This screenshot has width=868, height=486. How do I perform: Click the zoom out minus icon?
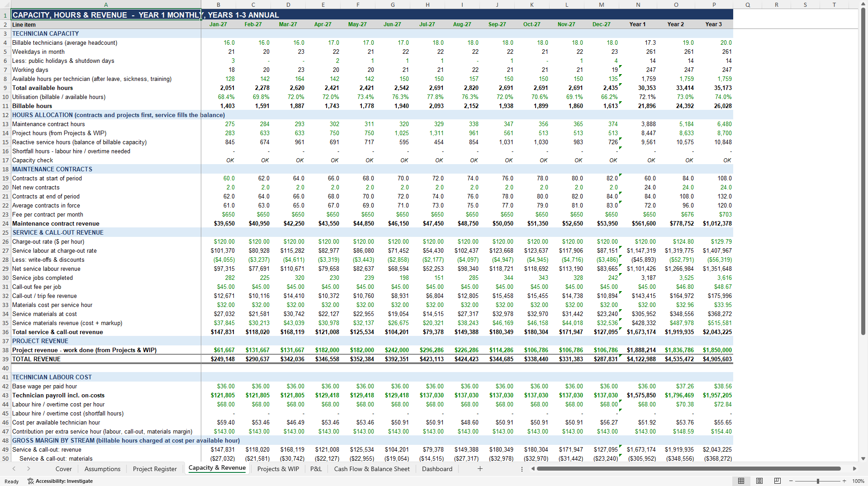[791, 481]
